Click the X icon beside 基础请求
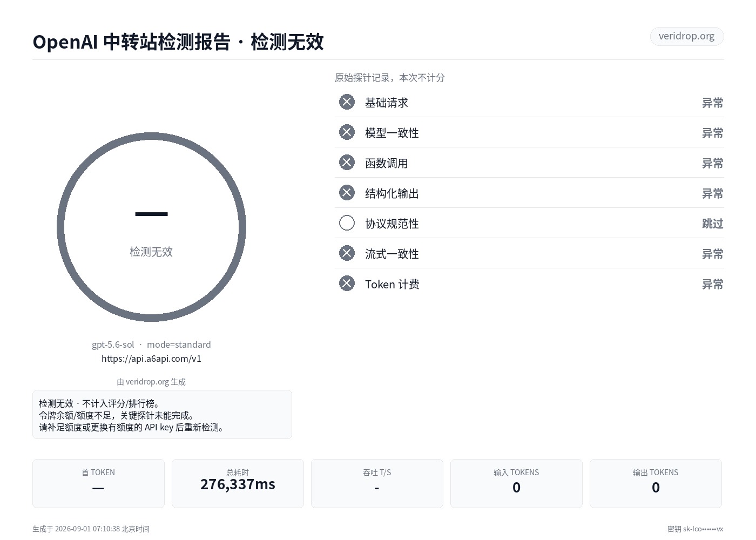This screenshot has width=756, height=540. 347,102
